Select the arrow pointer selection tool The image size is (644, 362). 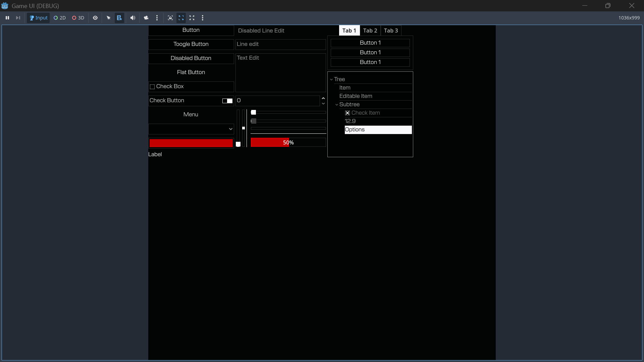(108, 18)
